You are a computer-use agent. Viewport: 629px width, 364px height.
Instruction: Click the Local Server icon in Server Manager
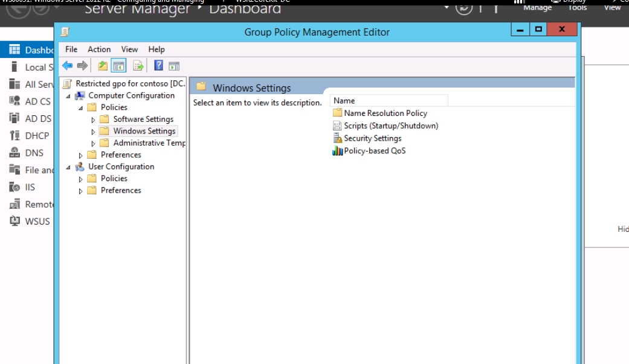[15, 66]
